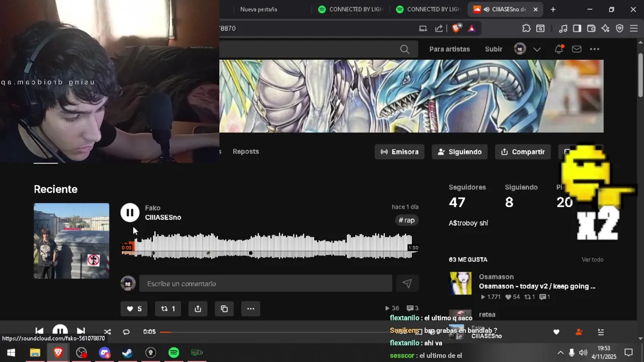Close the CIIIASESno browser tab
644x362 pixels.
click(535, 9)
